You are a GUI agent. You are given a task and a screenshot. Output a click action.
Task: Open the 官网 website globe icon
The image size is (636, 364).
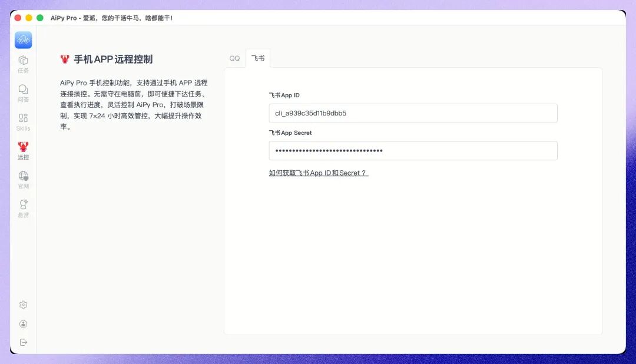(x=23, y=180)
